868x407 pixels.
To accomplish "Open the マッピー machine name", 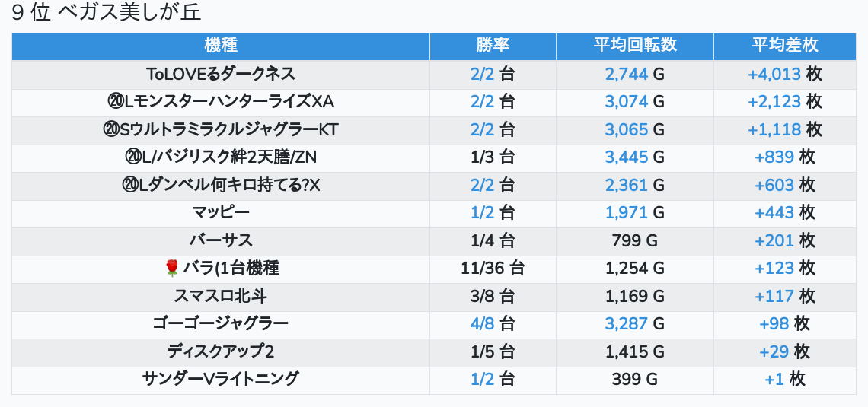I will [x=221, y=212].
